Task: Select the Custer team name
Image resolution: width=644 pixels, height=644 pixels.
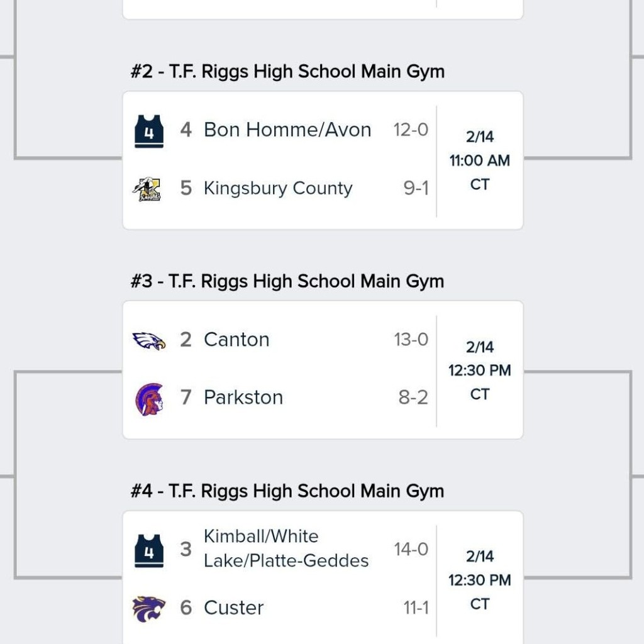Action: [234, 608]
